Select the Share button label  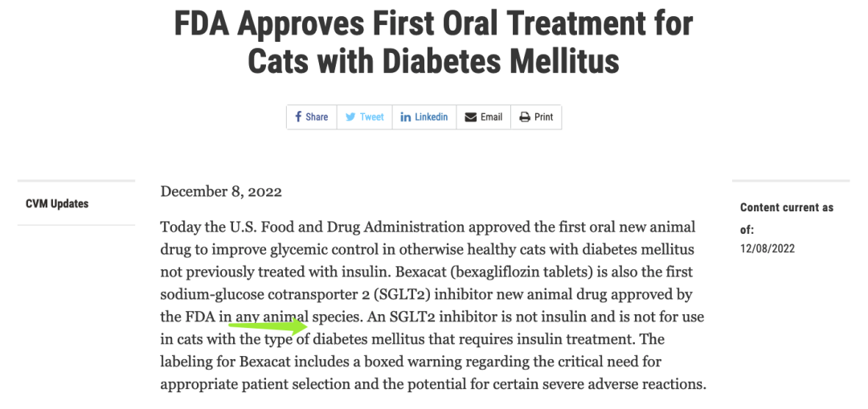(317, 117)
